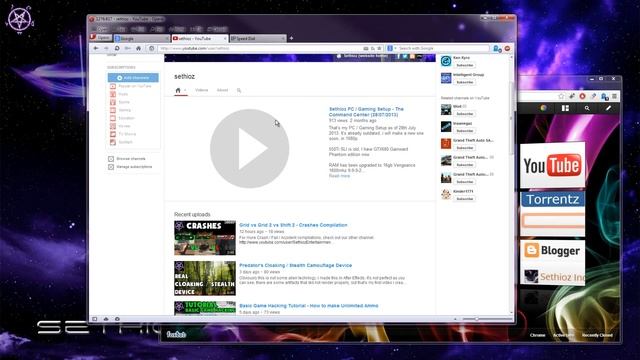Click the red adblock icon in Opera toolbar
The height and width of the screenshot is (360, 640).
pyautogui.click(x=507, y=48)
